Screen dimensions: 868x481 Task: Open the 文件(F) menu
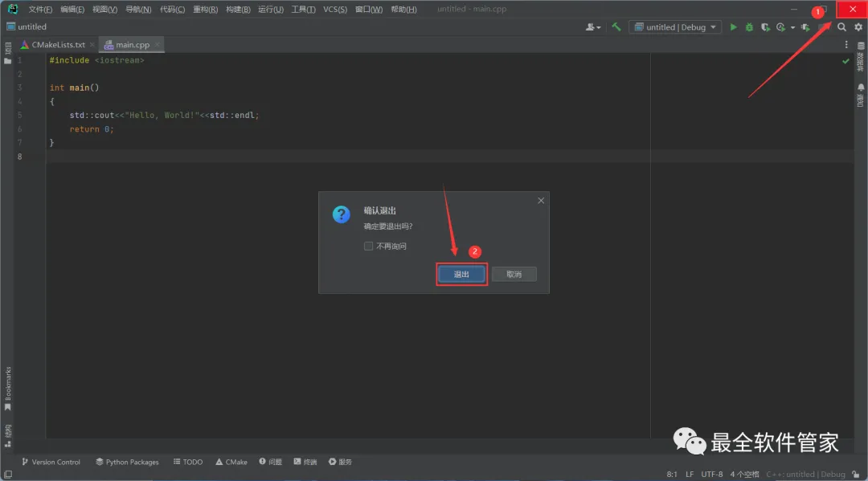40,10
